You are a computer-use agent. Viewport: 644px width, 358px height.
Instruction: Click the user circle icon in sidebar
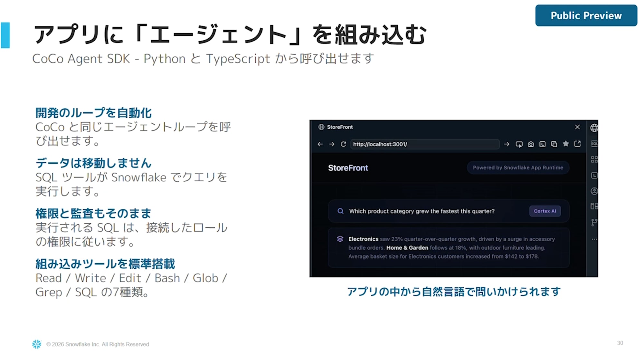tap(594, 191)
